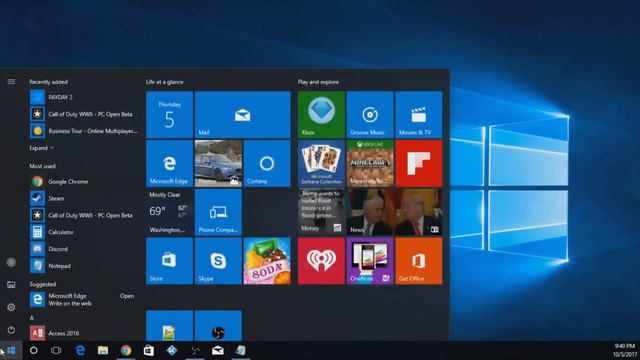Viewport: 640px width, 360px height.
Task: Open File Explorer from taskbar
Action: click(103, 350)
